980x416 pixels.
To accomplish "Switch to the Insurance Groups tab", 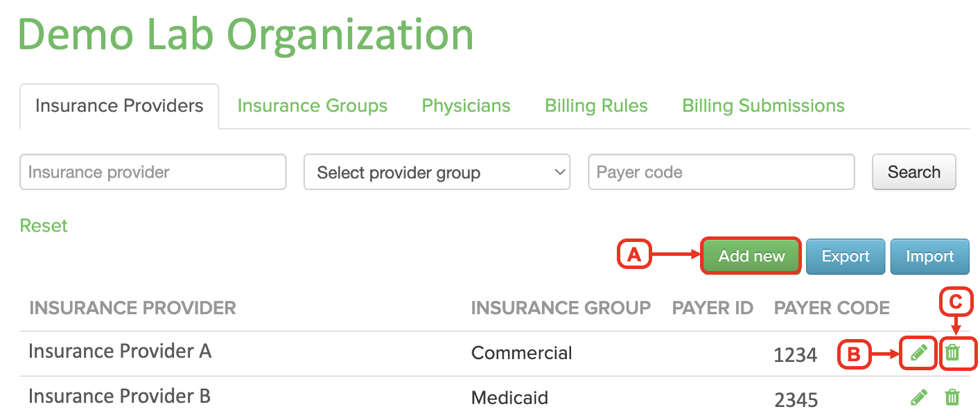I will [313, 106].
